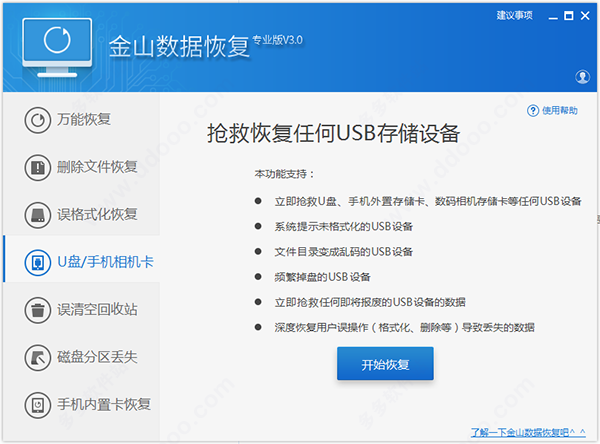Click text 频繁掉盘的USB 设备
Viewport: 600px width, 444px height.
tap(322, 277)
